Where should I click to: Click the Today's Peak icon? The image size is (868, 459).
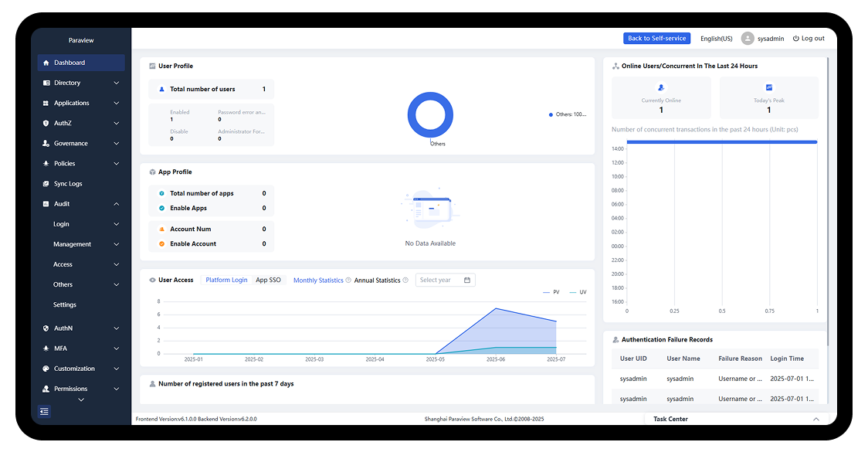pyautogui.click(x=768, y=87)
